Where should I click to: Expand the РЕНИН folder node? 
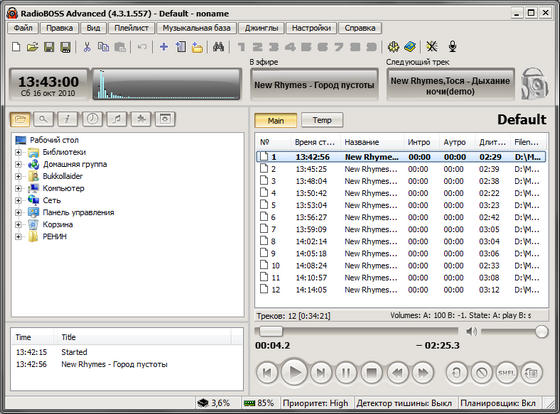tap(18, 237)
